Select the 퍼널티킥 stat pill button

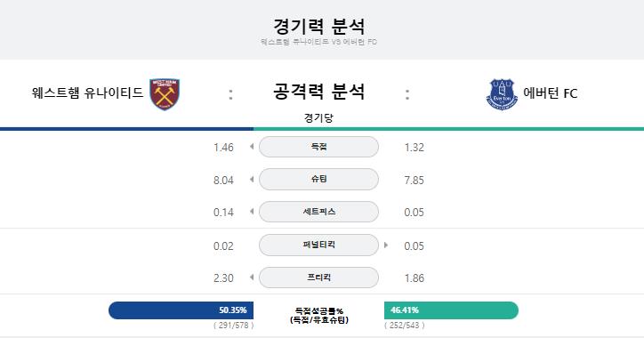(318, 245)
